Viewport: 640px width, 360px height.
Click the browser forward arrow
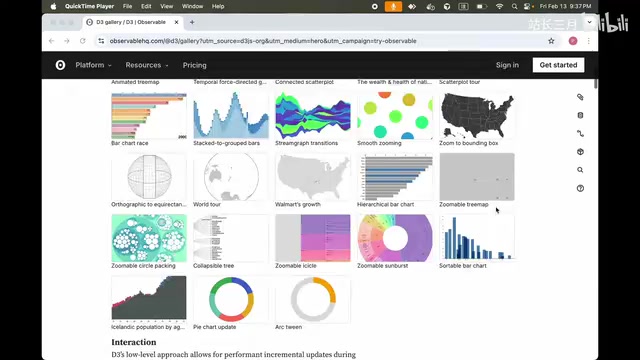coord(67,41)
